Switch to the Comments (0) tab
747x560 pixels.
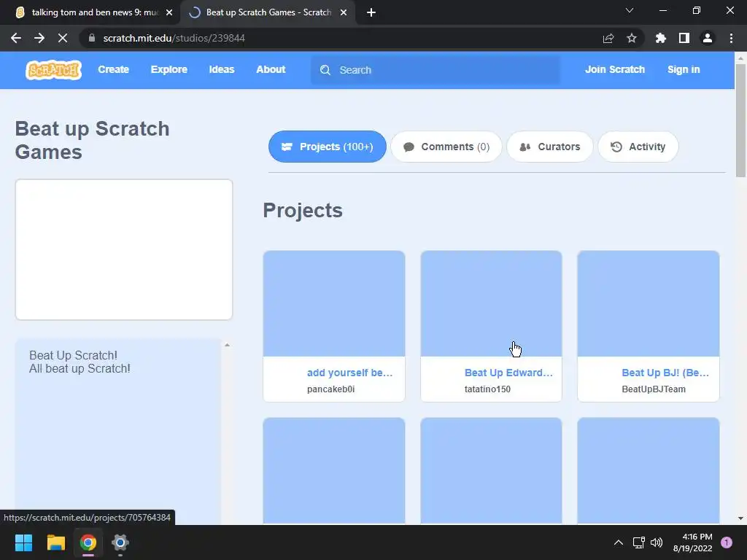coord(446,147)
